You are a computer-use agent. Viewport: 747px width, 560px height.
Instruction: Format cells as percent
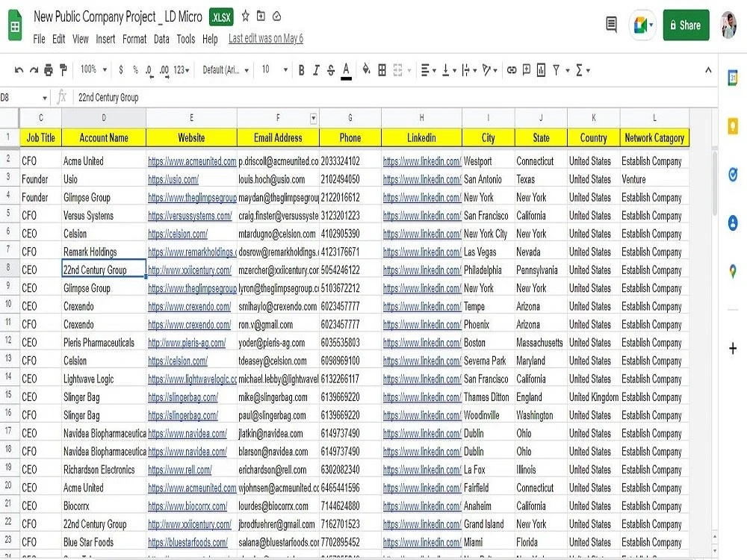135,70
